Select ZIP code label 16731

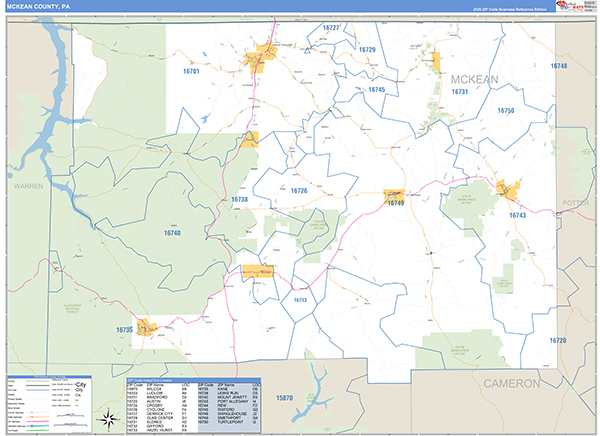coord(460,92)
